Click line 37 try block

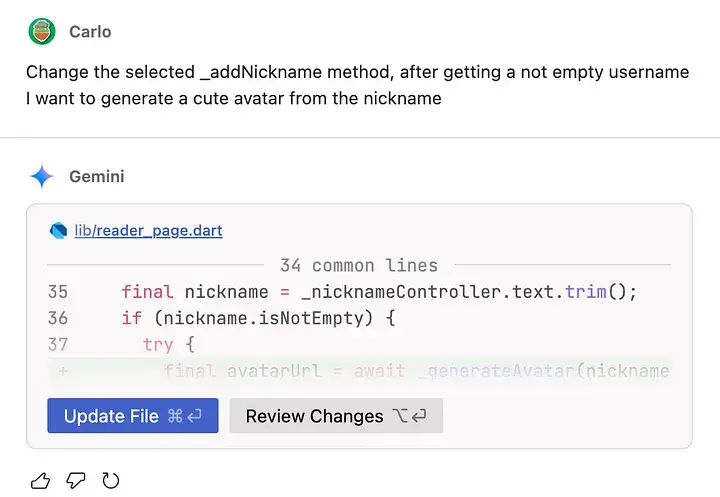coord(359,345)
